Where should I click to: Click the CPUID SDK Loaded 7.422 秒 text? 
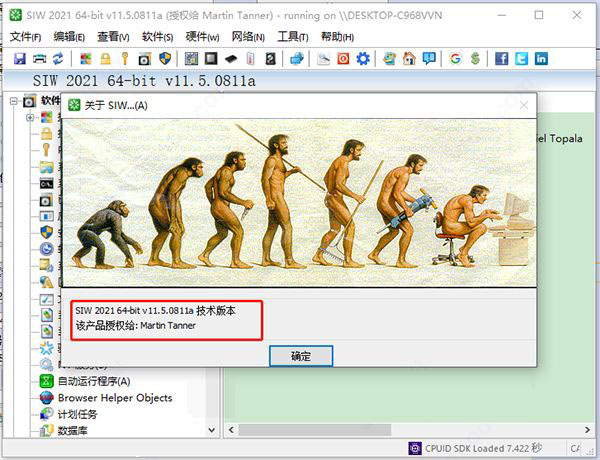(483, 448)
